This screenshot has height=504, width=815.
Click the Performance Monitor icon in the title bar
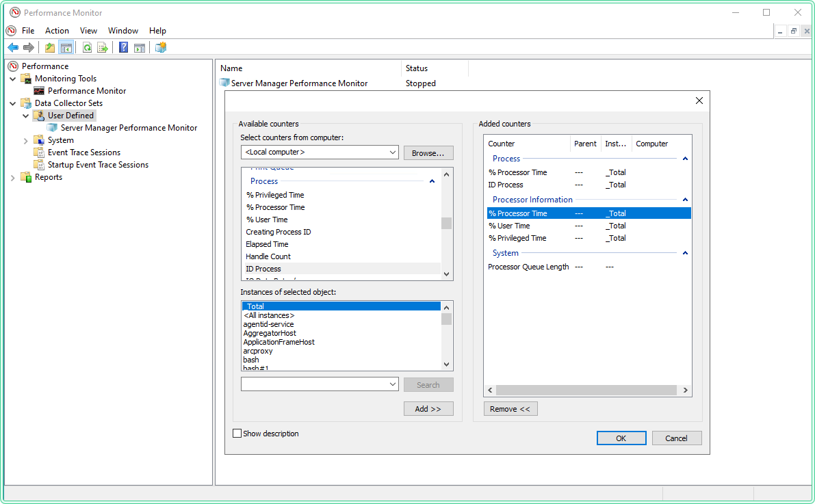[15, 12]
